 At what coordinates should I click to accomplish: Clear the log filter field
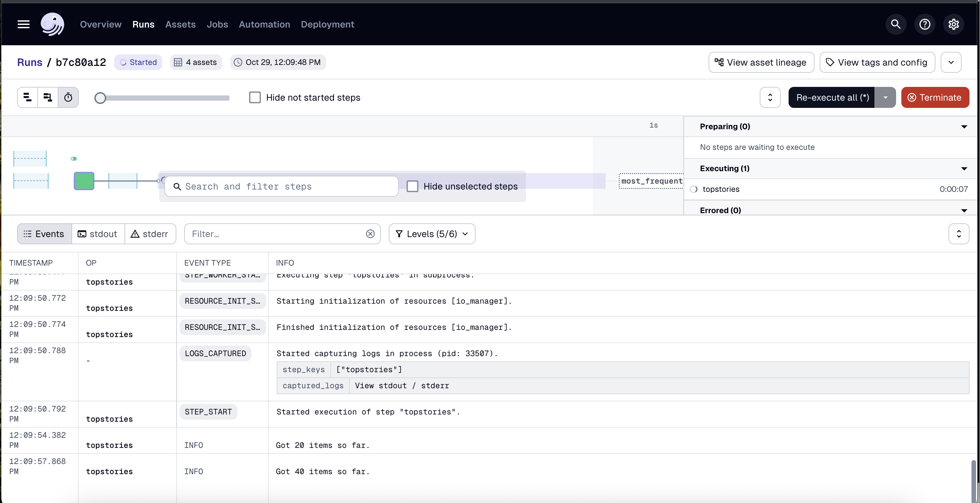coord(370,233)
